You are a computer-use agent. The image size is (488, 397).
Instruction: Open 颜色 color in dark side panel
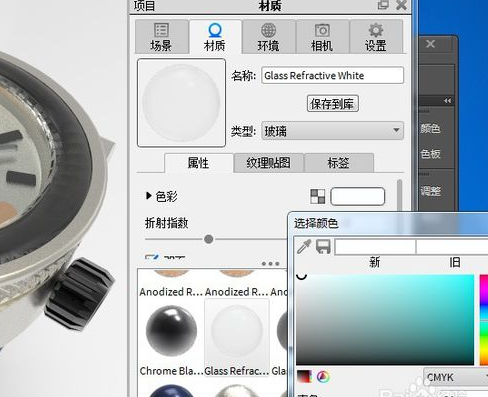coord(430,128)
